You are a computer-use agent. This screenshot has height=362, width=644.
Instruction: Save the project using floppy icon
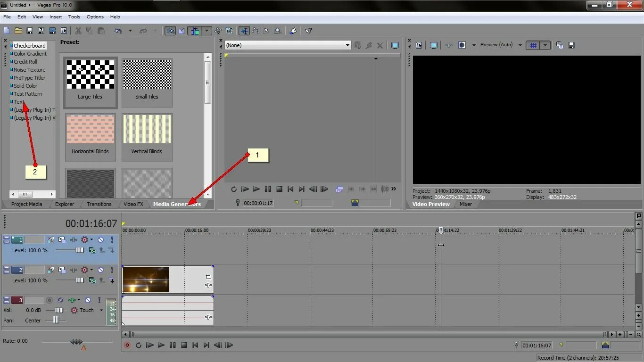(29, 31)
